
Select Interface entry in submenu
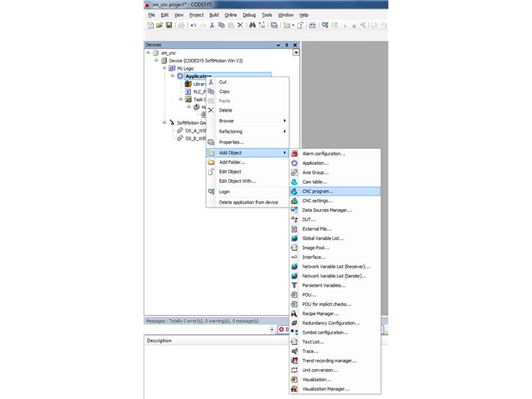point(335,257)
